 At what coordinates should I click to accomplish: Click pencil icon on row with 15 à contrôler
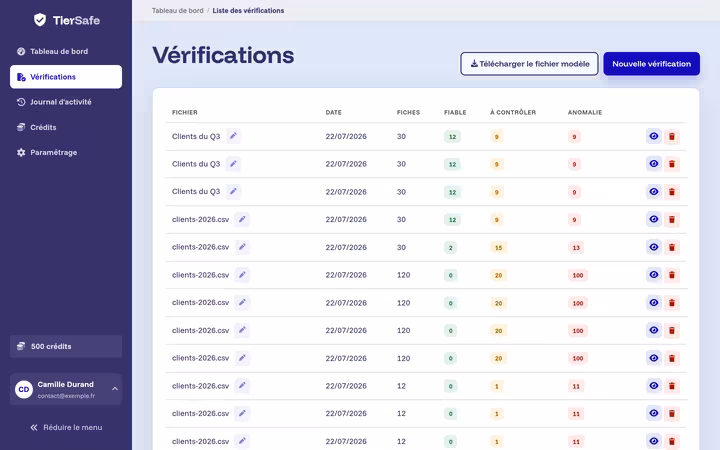(x=242, y=247)
